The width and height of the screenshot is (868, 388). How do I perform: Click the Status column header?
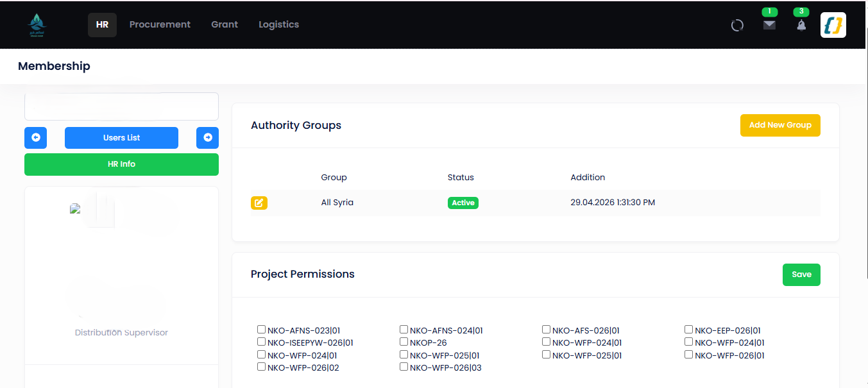coord(461,178)
